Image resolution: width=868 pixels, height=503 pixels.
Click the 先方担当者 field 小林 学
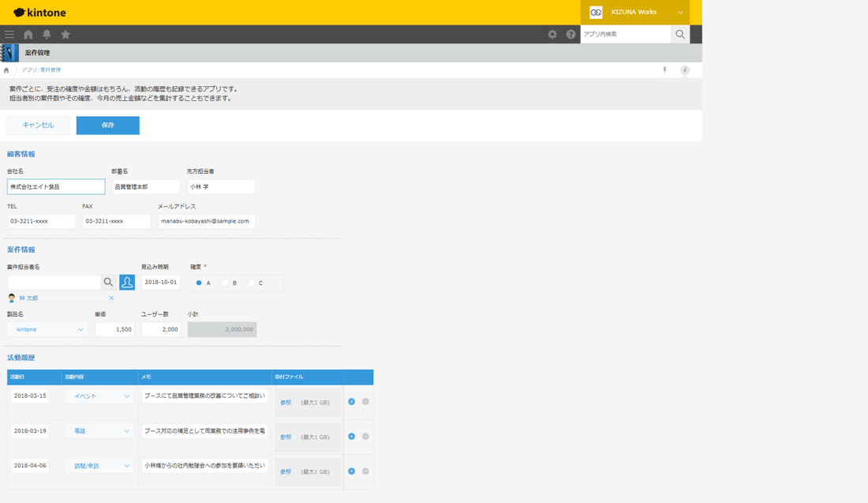pyautogui.click(x=222, y=186)
